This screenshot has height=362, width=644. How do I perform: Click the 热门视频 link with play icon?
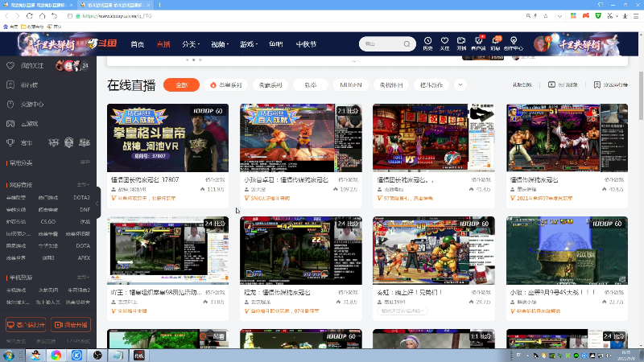click(563, 84)
